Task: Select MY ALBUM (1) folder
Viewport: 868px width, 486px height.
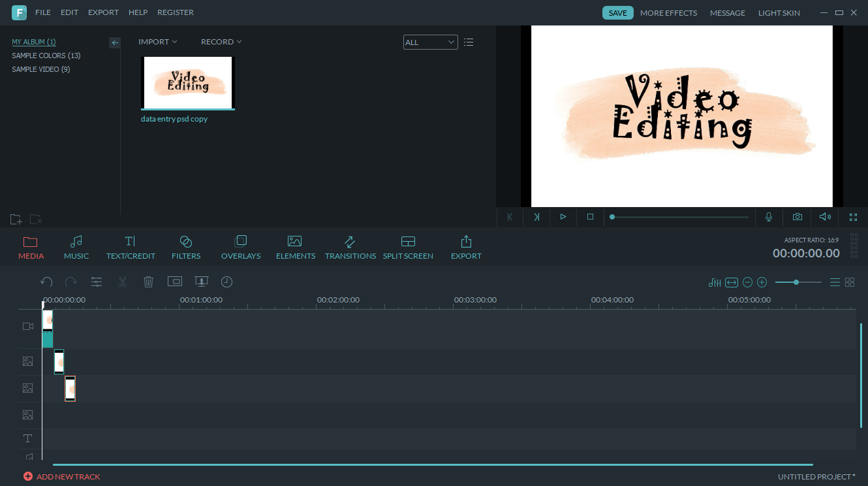Action: [34, 42]
